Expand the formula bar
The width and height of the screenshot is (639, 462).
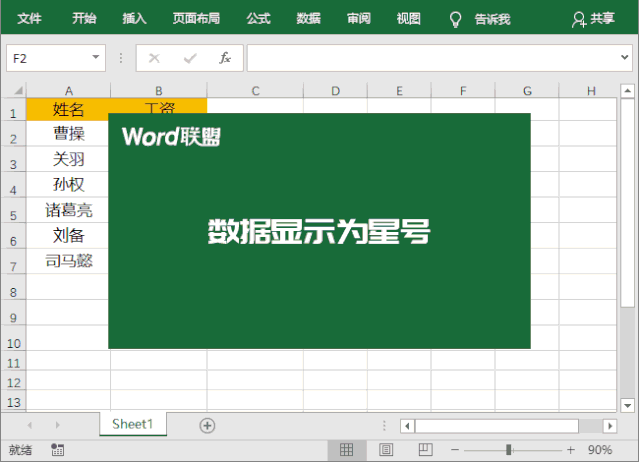point(626,58)
